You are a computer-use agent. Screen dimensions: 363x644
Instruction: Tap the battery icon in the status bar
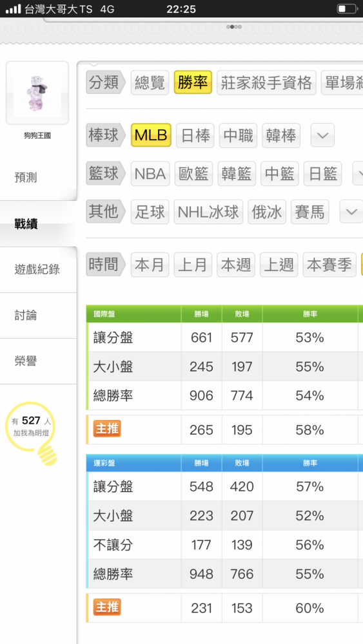tap(347, 8)
